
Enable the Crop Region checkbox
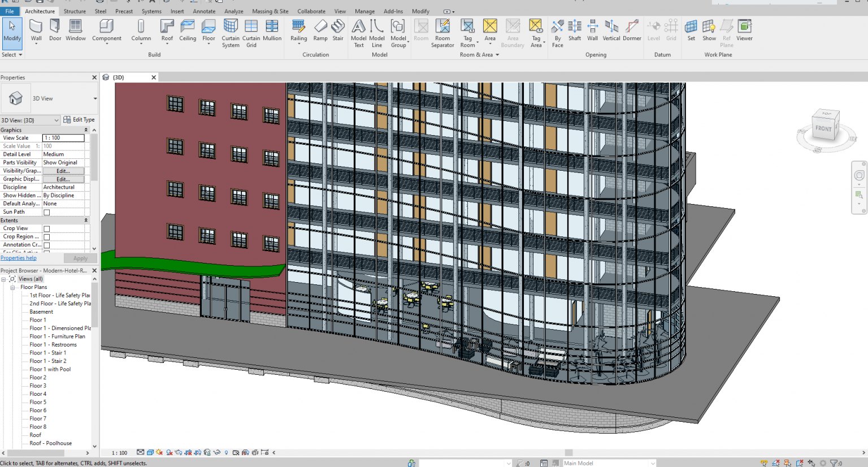coord(47,236)
